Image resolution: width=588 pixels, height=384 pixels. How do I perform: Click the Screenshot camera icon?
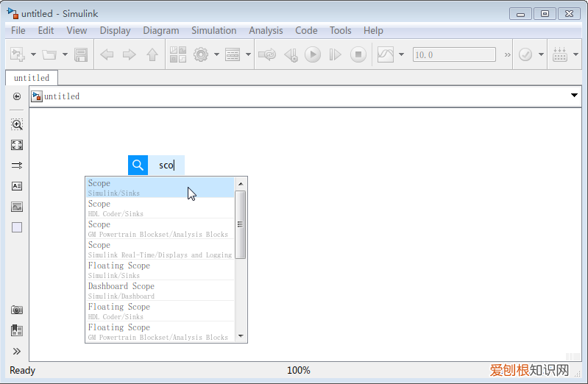point(17,310)
